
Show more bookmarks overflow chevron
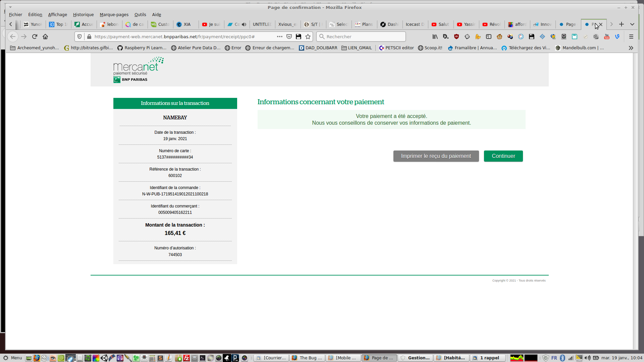tap(631, 48)
